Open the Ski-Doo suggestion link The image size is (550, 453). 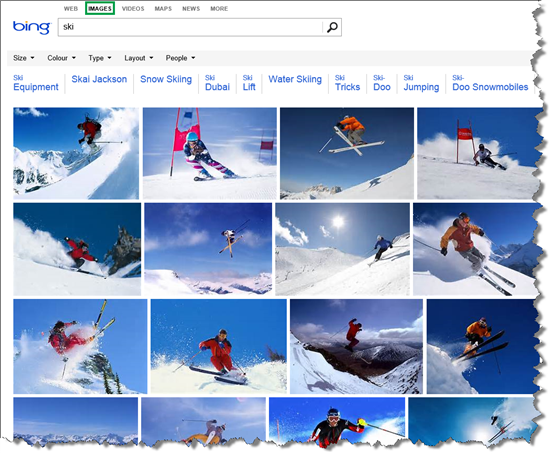click(x=382, y=83)
